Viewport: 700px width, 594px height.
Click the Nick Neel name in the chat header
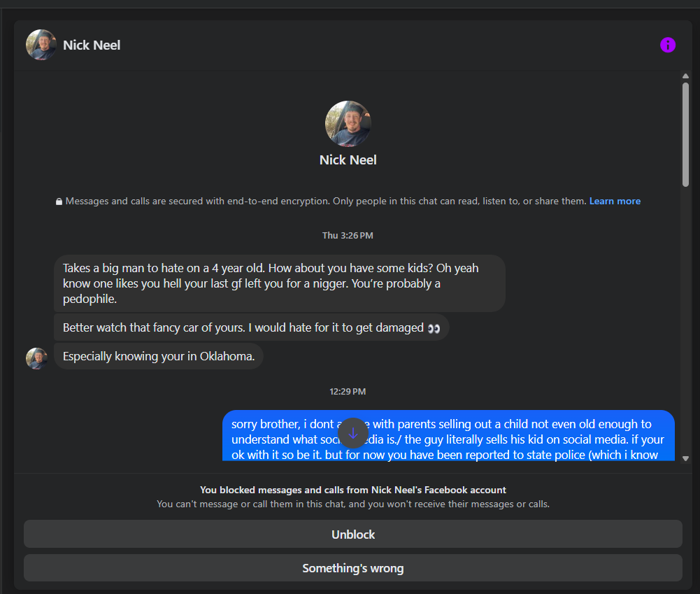[x=92, y=45]
